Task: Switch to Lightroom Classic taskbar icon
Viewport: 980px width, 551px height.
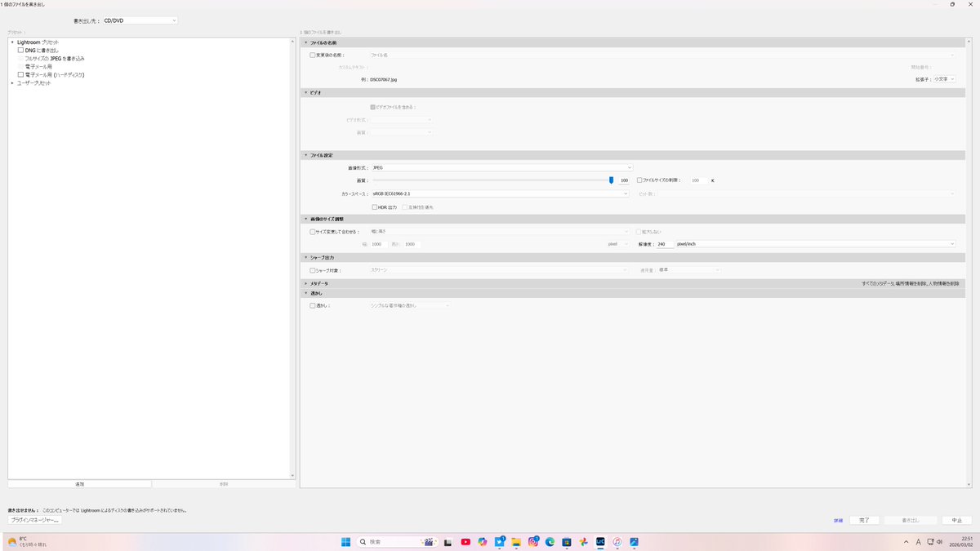Action: pyautogui.click(x=600, y=541)
